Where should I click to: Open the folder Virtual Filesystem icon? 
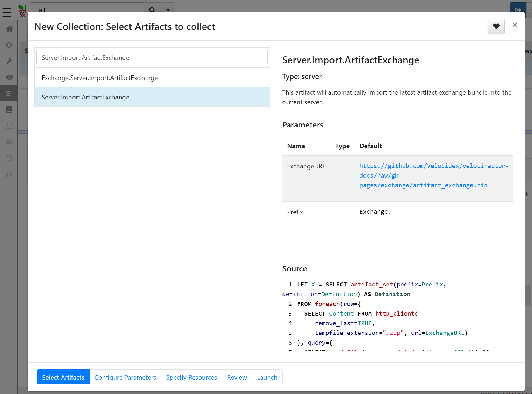pos(9,142)
